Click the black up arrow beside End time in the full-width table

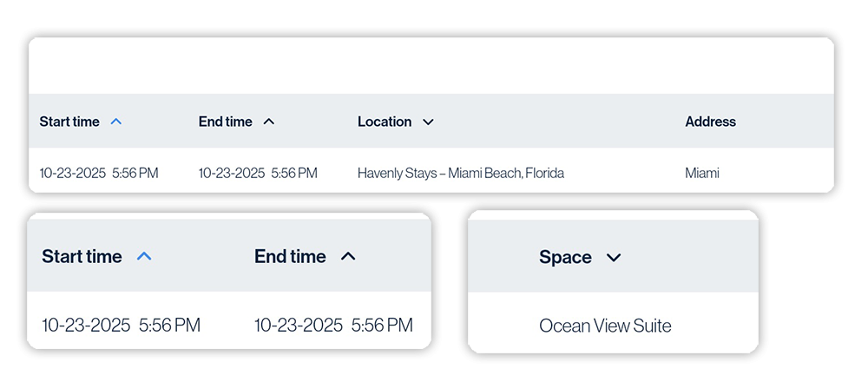point(268,122)
